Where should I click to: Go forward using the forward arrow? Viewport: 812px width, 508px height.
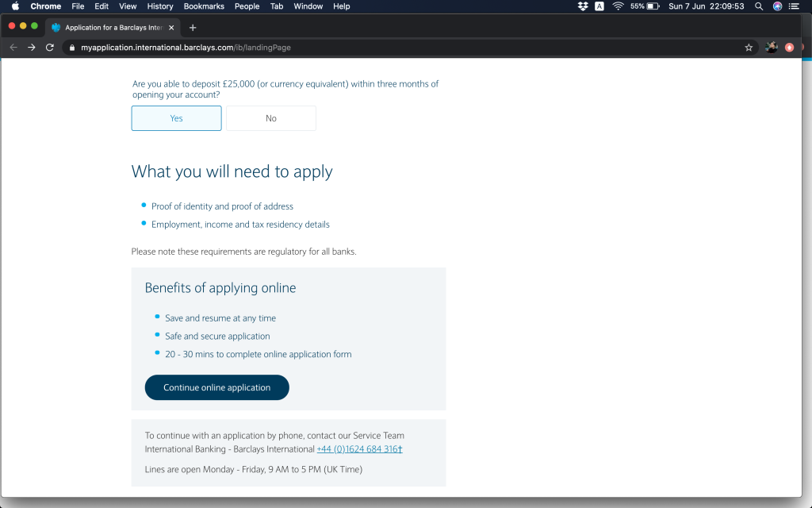pyautogui.click(x=32, y=48)
